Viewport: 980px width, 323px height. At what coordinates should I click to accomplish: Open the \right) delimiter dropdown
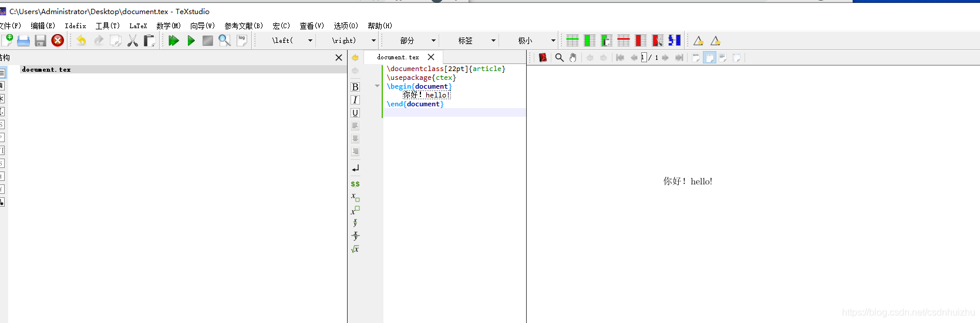coord(373,41)
